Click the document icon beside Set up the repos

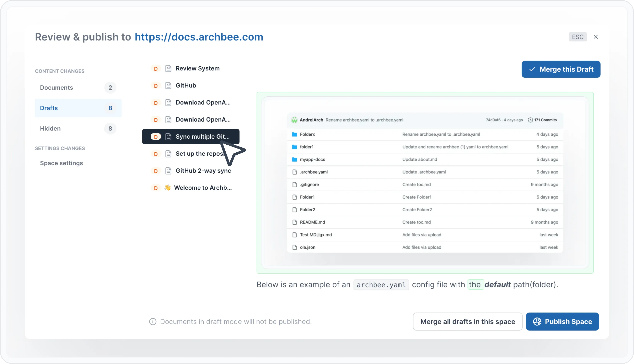(x=168, y=153)
